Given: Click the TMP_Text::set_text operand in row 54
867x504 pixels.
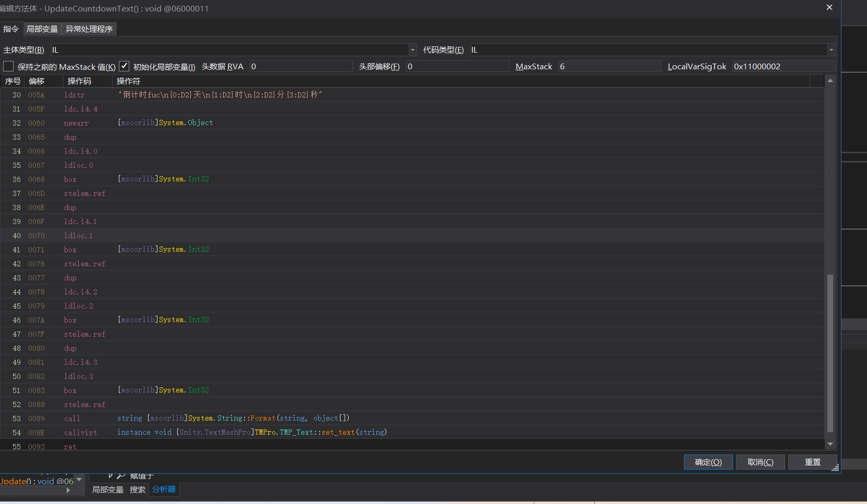Looking at the screenshot, I should coord(252,433).
